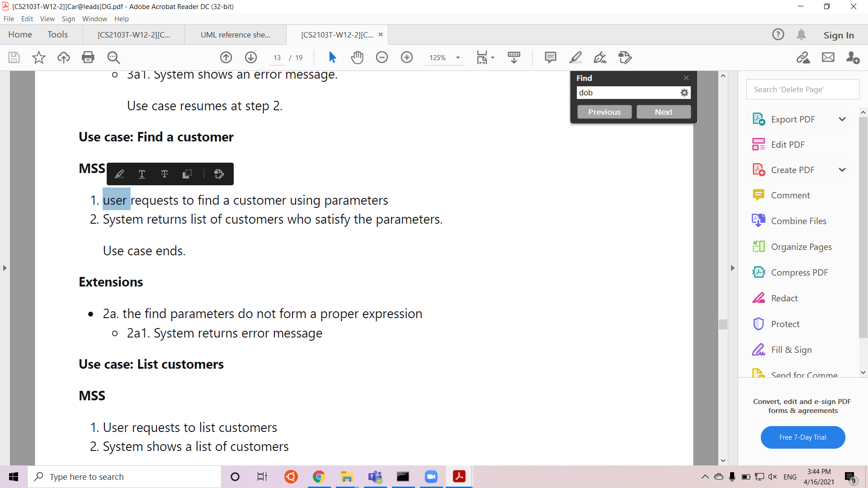Switch to UML reference sheet tab
The image size is (868, 488).
click(235, 35)
